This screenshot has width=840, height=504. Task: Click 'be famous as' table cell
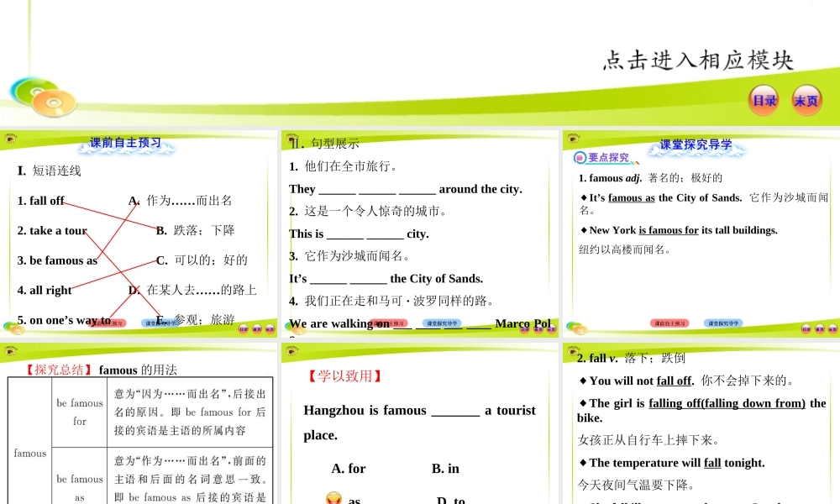pos(79,476)
